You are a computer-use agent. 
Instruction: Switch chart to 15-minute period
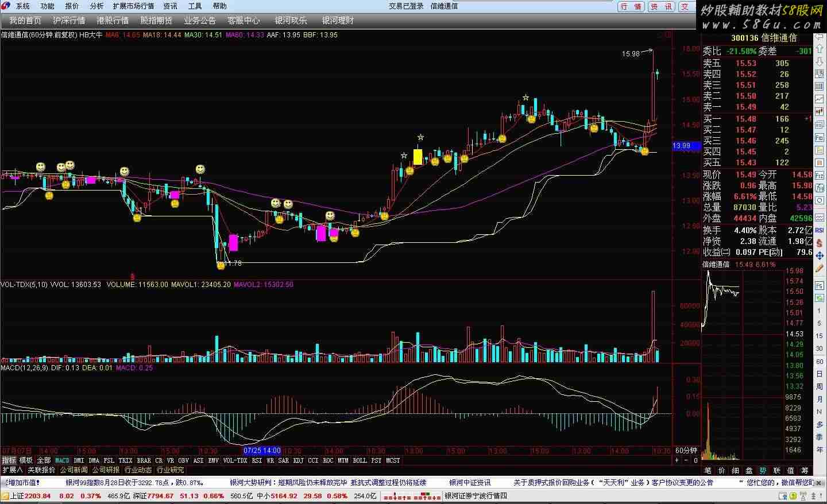tap(820, 336)
